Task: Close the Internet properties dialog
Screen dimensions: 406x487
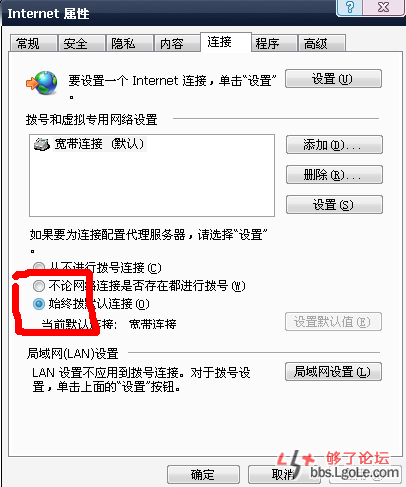Action: tap(383, 7)
